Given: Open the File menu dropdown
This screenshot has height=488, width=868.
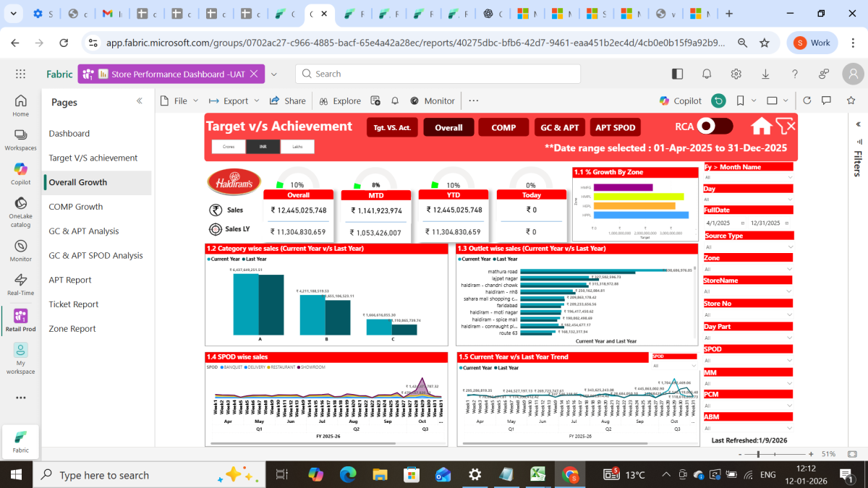Looking at the screenshot, I should [179, 101].
